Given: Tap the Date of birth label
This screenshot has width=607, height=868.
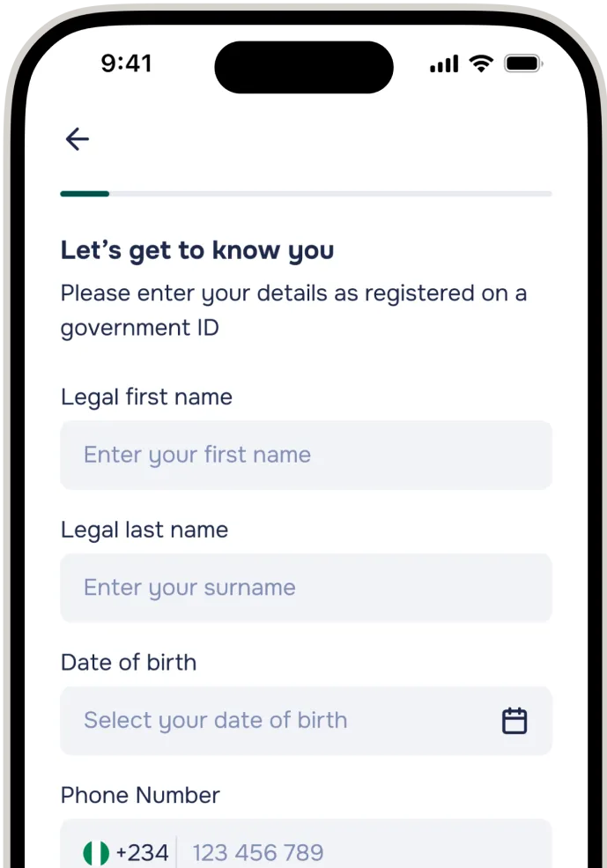Looking at the screenshot, I should [x=129, y=663].
